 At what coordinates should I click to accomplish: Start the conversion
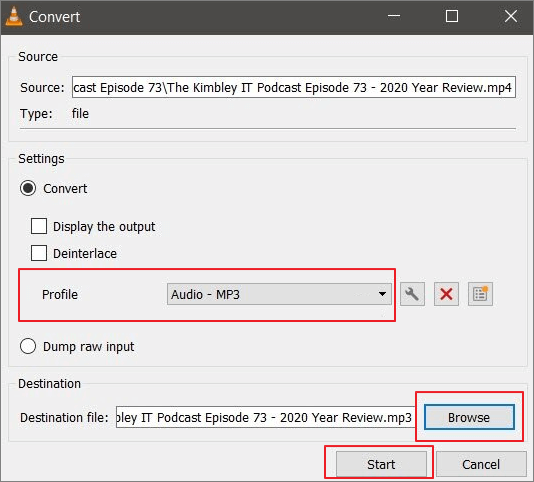click(x=381, y=464)
